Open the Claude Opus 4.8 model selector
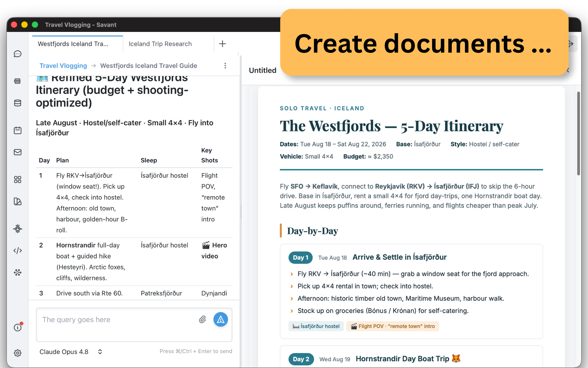The width and height of the screenshot is (588, 368). [71, 352]
